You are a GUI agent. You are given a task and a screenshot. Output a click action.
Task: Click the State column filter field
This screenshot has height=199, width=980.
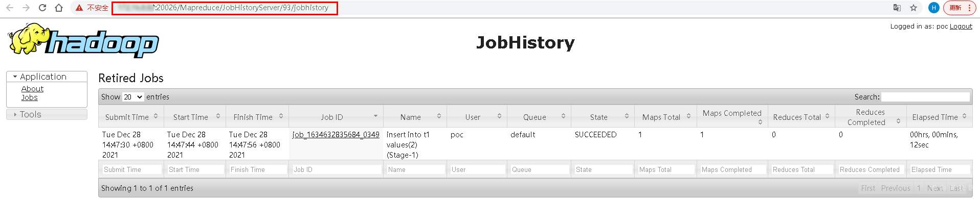tap(603, 169)
